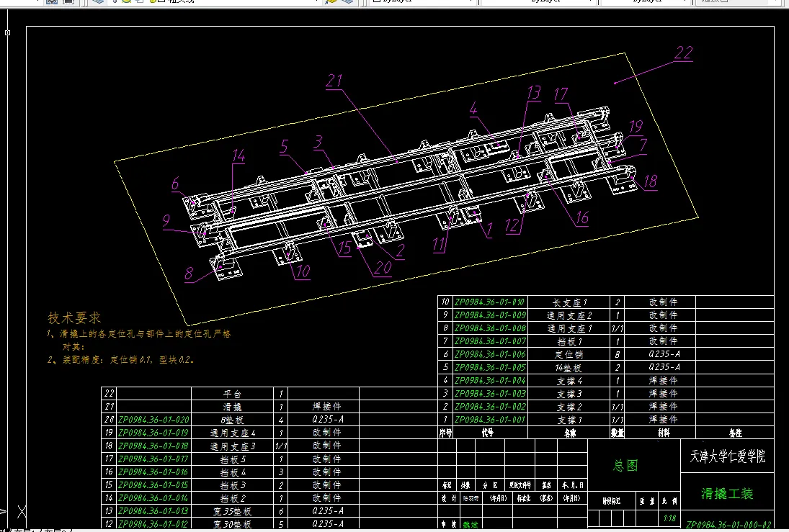Click the ZP0984.36-01-007 code cell
The image size is (789, 532).
click(x=490, y=341)
